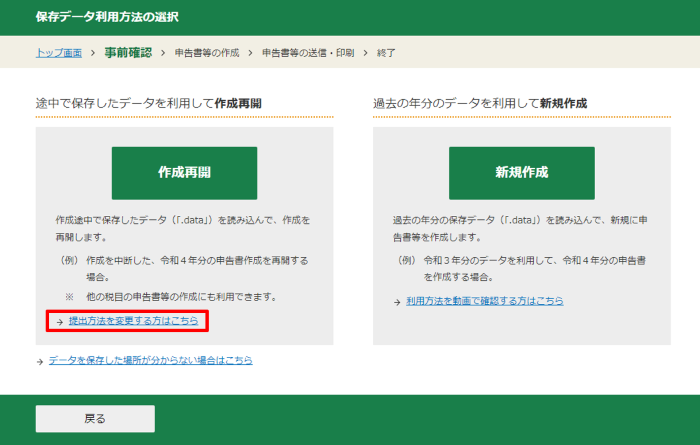The width and height of the screenshot is (700, 445).
Task: Click the chevron just before 終了
Action: pyautogui.click(x=367, y=52)
